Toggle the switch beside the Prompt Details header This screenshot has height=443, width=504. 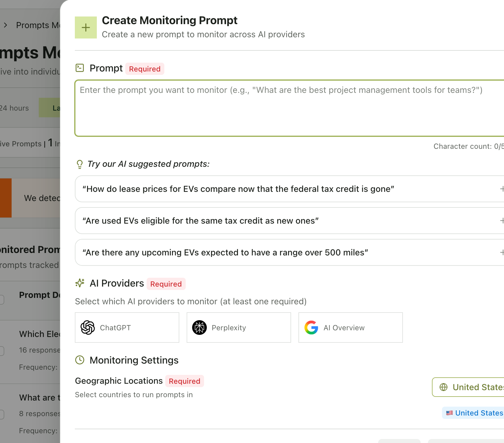(x=1, y=300)
